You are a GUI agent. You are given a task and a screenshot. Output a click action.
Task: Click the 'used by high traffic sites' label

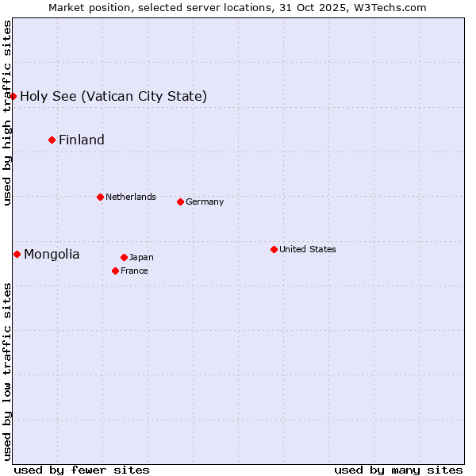point(7,113)
